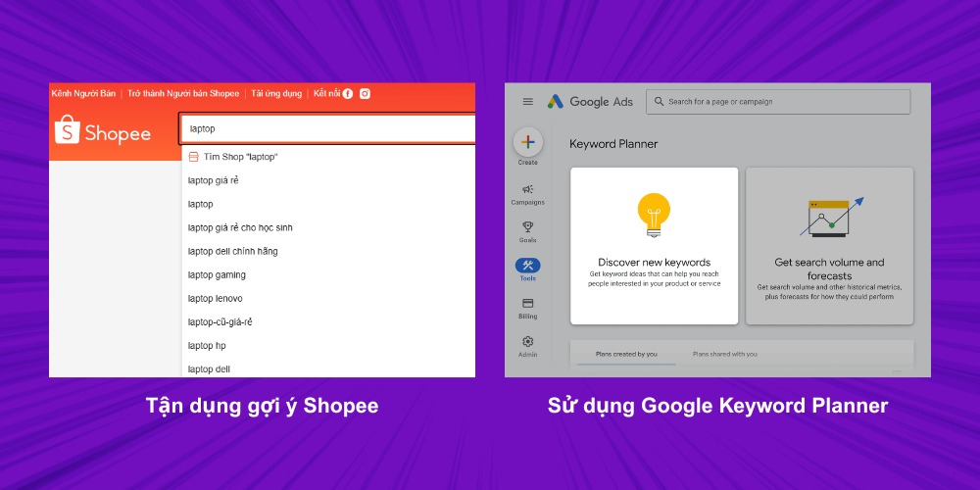The width and height of the screenshot is (980, 490).
Task: Click the Google Ads logo
Action: (x=590, y=102)
